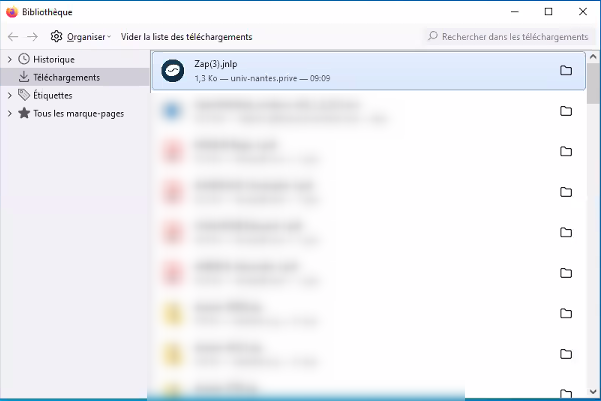Click the back arrow in the toolbar
Image resolution: width=601 pixels, height=401 pixels.
point(13,37)
